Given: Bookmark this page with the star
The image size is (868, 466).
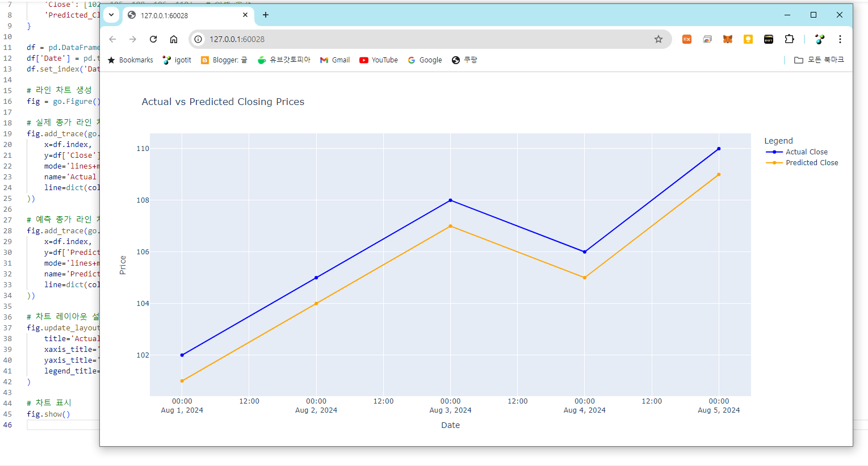Looking at the screenshot, I should click(659, 39).
